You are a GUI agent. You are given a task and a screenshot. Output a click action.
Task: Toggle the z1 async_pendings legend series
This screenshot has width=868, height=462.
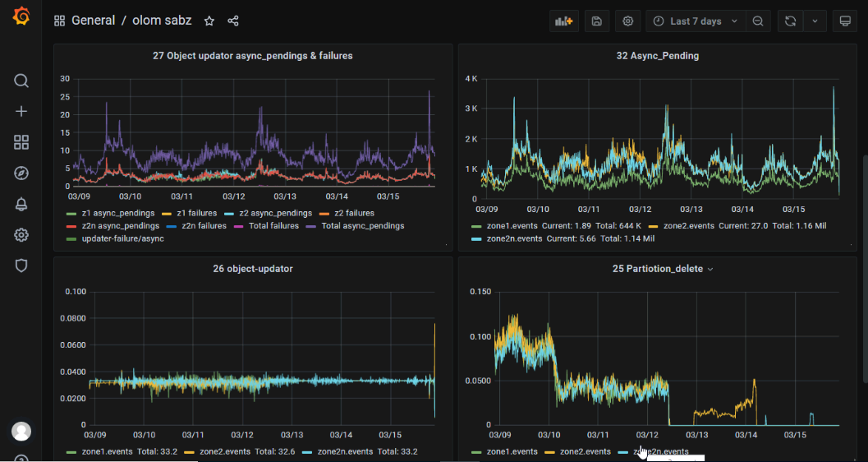click(117, 213)
